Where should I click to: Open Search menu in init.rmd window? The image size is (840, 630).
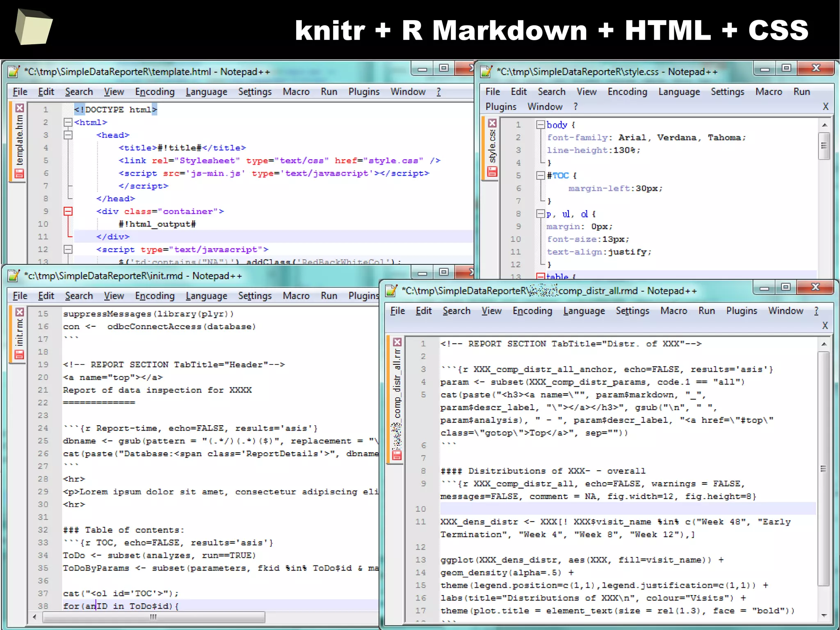coord(79,296)
